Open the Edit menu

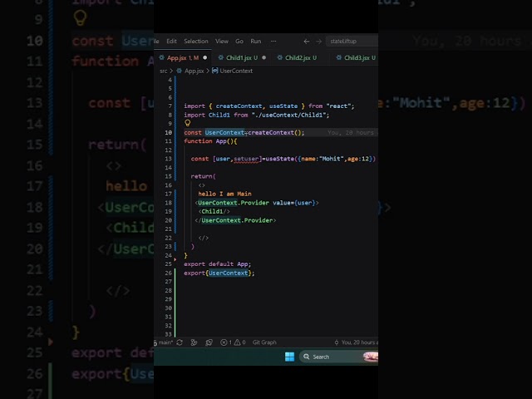tap(171, 41)
